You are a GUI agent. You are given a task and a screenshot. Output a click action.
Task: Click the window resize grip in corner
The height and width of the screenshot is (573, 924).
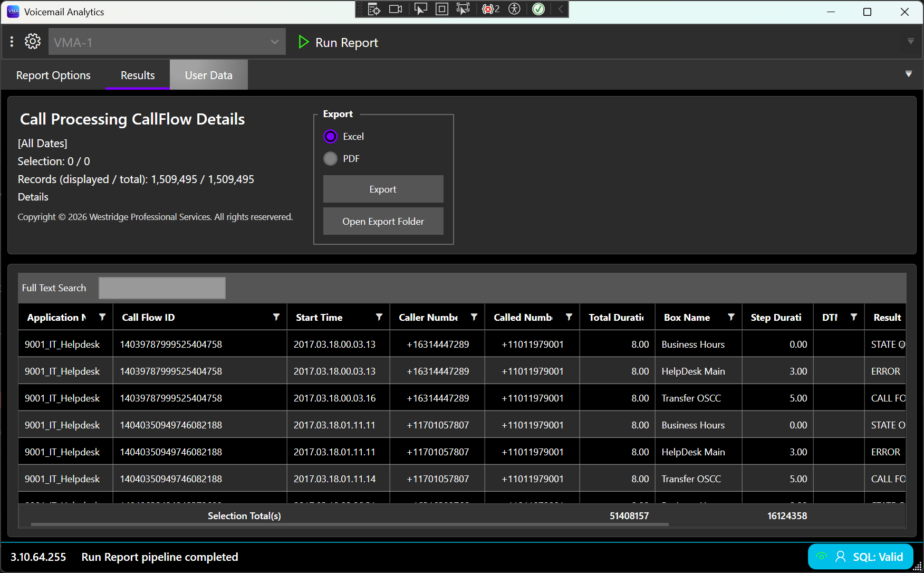coord(917,566)
